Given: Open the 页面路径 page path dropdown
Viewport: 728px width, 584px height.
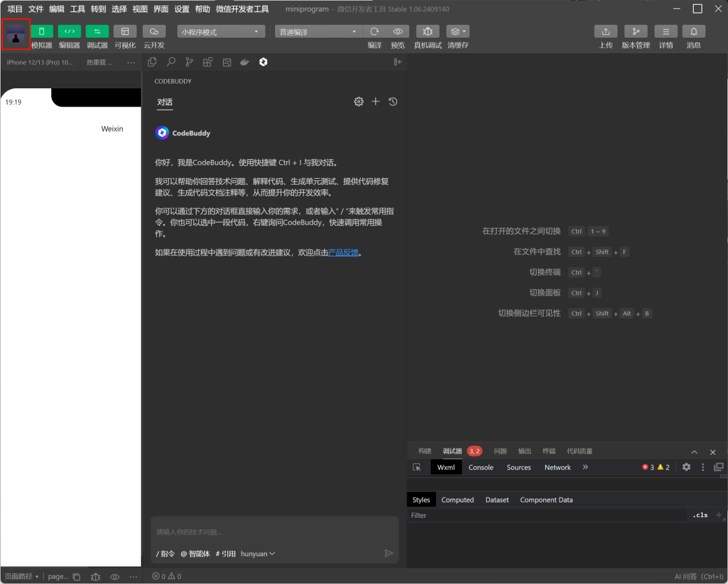Looking at the screenshot, I should [x=22, y=577].
